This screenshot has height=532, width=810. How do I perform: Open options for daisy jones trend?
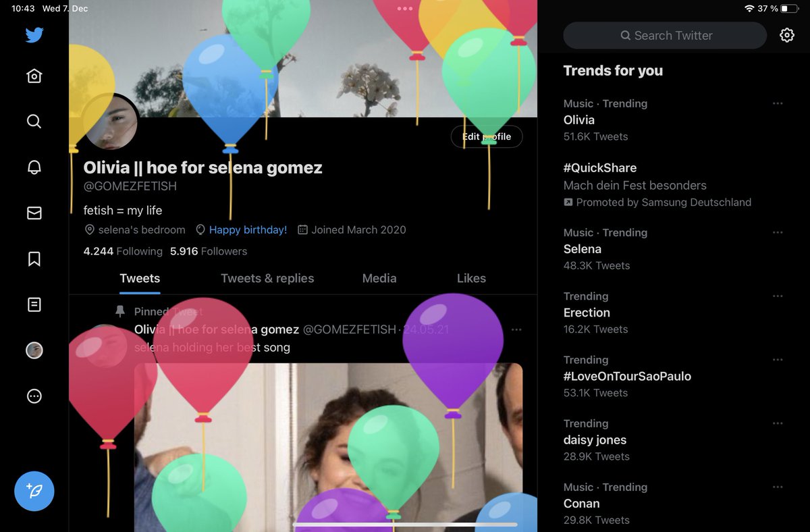tap(778, 423)
